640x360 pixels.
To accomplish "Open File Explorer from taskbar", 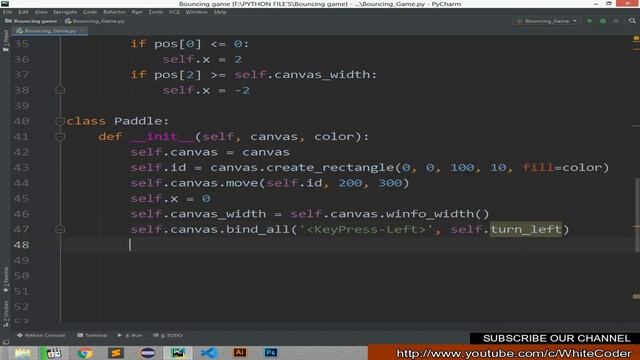I will point(22,353).
